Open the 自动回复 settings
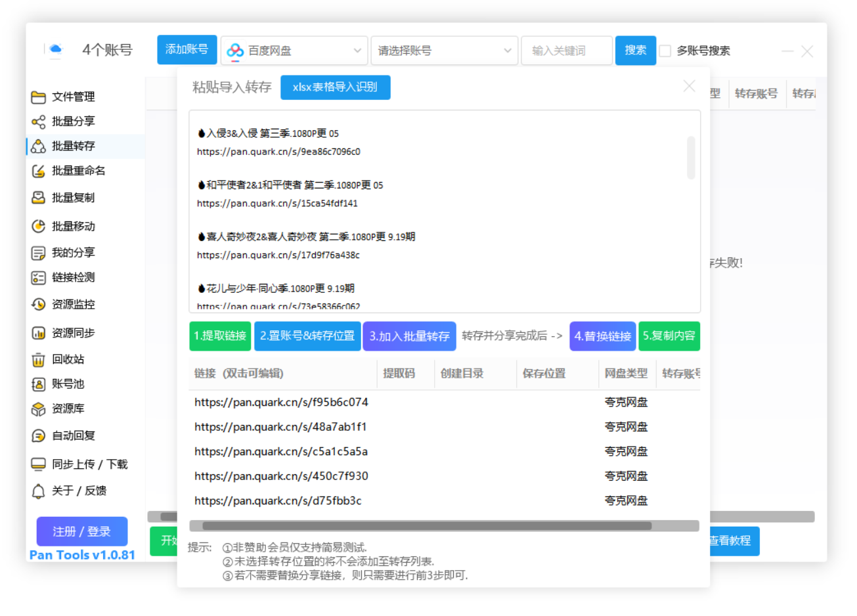The image size is (857, 616). click(x=72, y=435)
